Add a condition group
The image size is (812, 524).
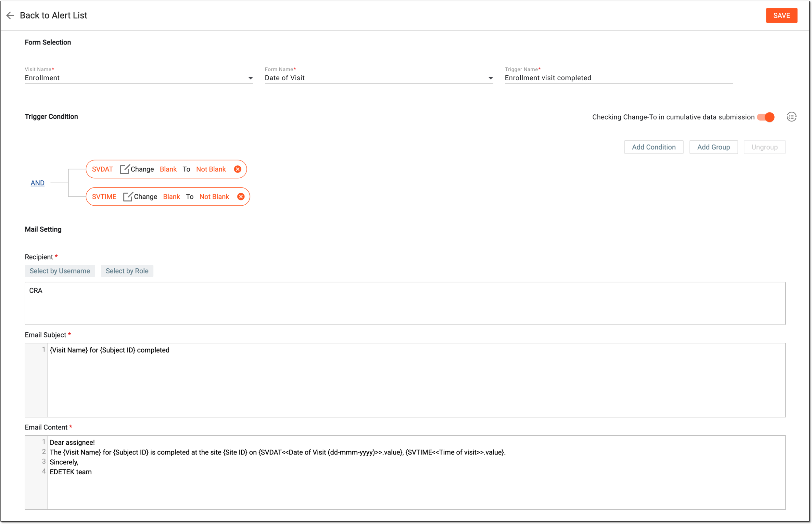tap(713, 147)
